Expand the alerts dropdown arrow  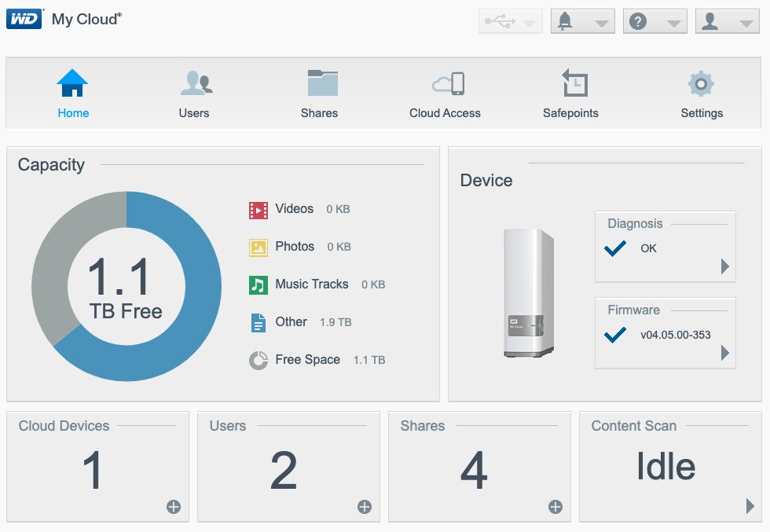click(x=601, y=21)
